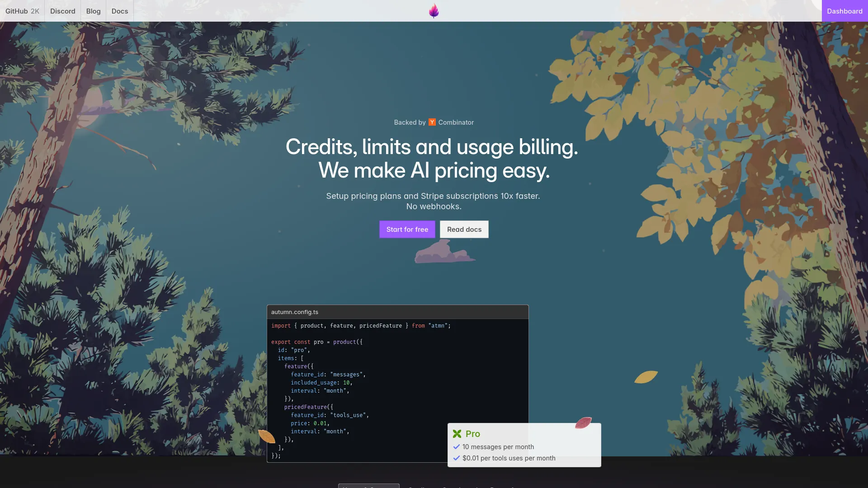
Task: Click the code line id: "pro"
Action: (294, 350)
